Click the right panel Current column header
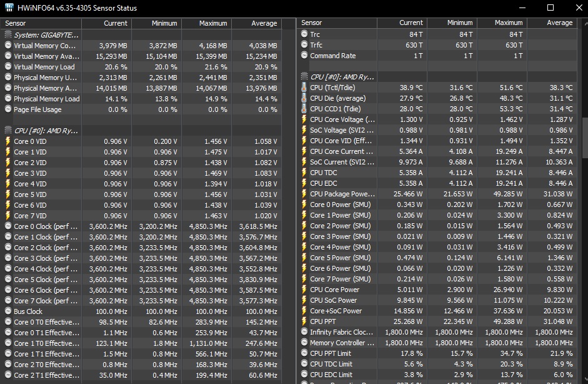 coord(402,23)
